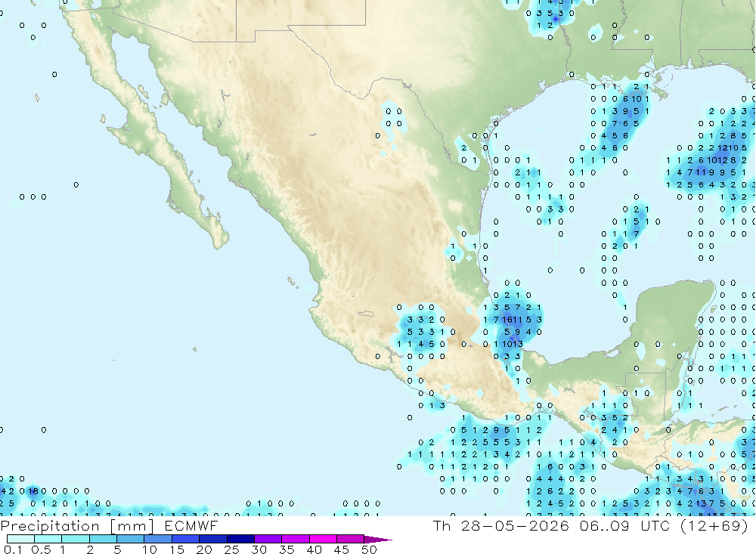Click the legend label '25'
Image resolution: width=756 pixels, height=554 pixels.
(x=232, y=549)
